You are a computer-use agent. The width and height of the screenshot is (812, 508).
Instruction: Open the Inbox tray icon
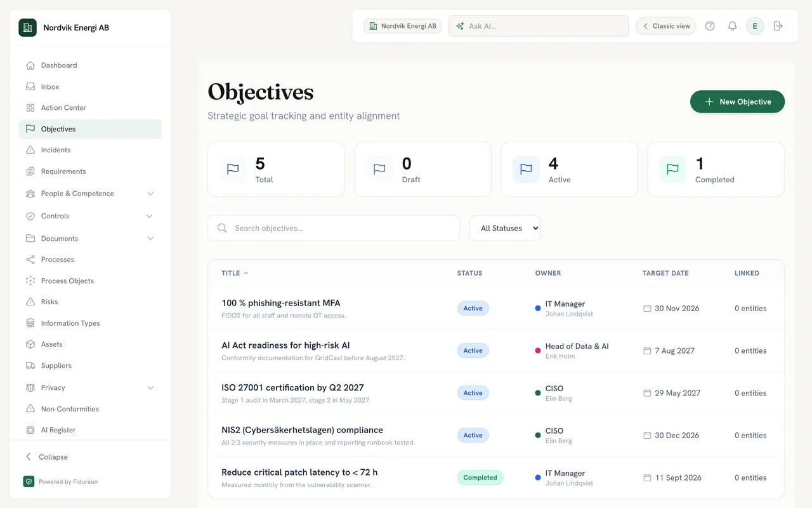pos(30,86)
